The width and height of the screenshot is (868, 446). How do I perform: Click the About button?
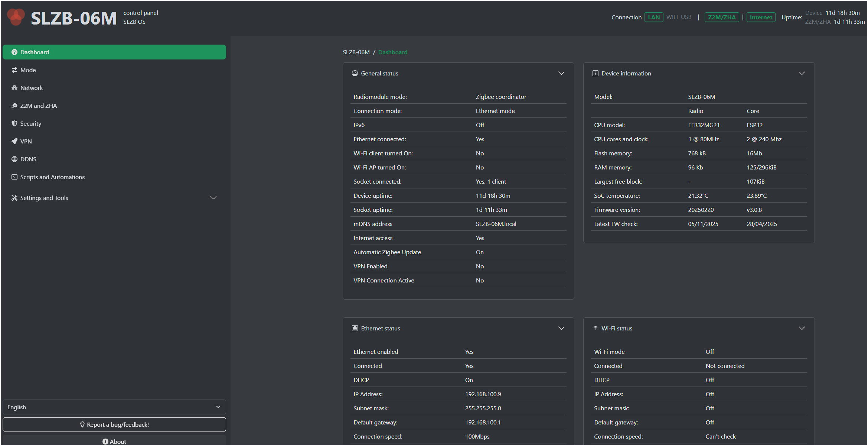point(114,441)
